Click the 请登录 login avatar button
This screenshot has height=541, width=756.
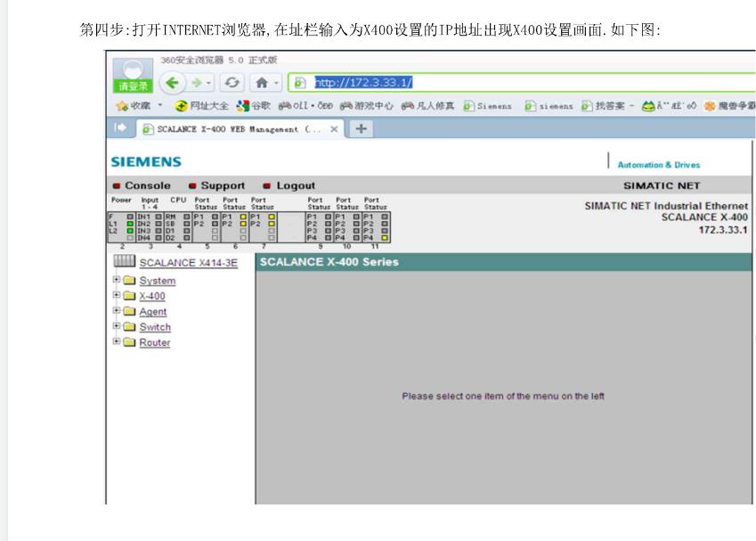click(133, 76)
